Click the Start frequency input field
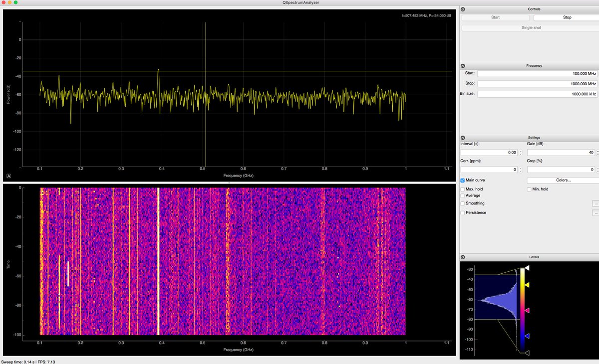This screenshot has width=599, height=364. [x=538, y=73]
